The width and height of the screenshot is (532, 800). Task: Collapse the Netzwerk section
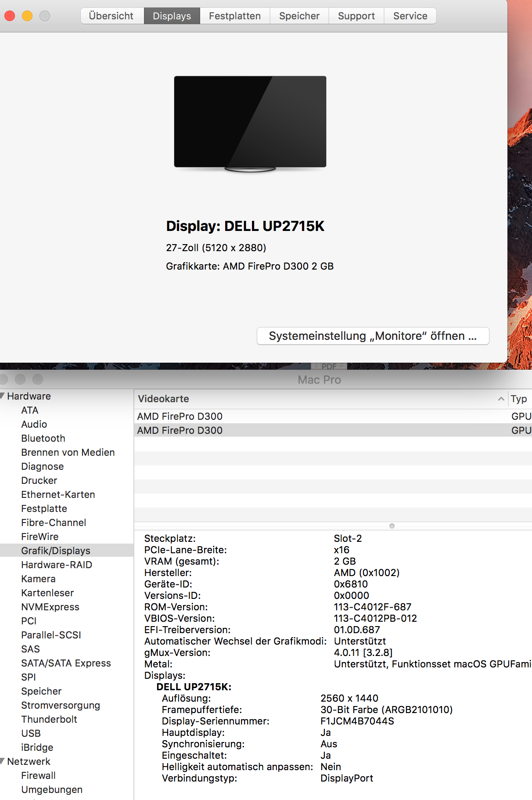pos(3,761)
